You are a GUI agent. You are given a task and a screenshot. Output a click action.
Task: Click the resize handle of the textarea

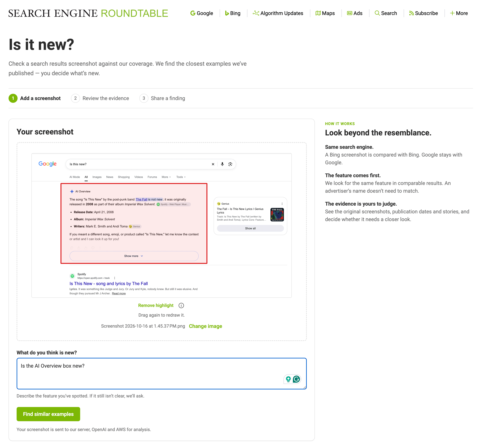tap(304, 387)
